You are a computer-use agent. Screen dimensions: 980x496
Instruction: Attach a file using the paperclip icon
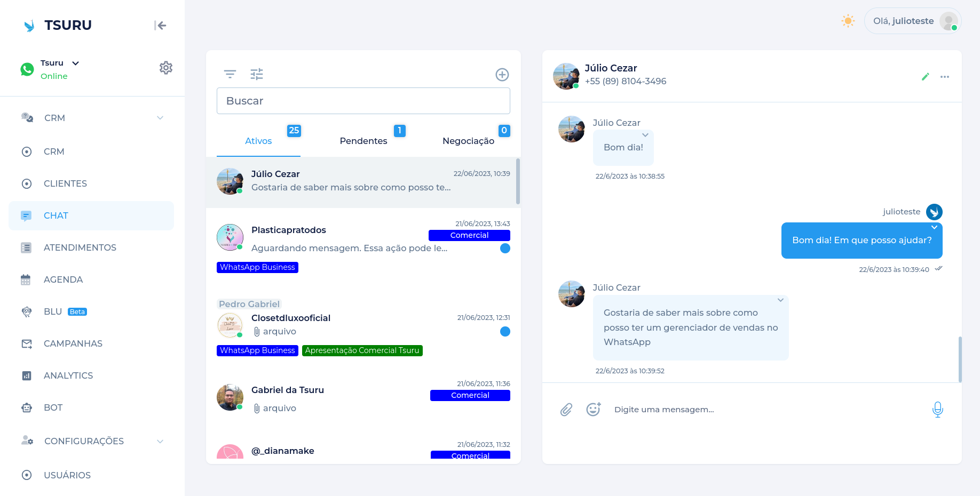[566, 410]
